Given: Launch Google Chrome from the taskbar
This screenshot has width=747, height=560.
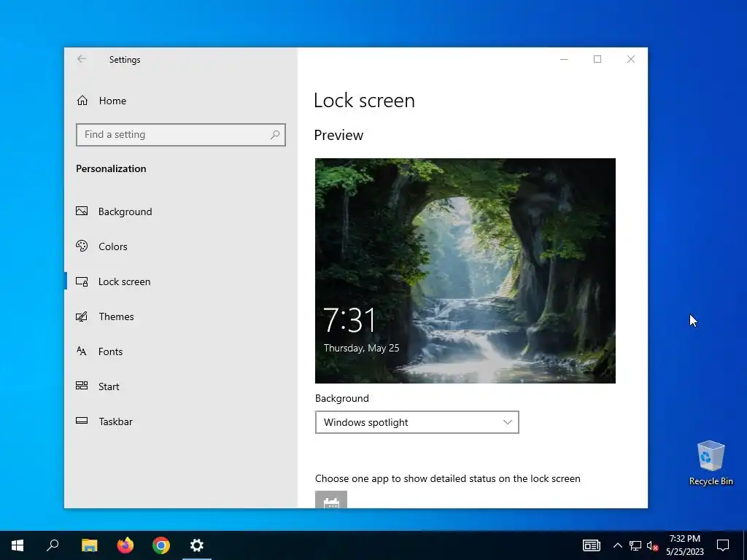Looking at the screenshot, I should [x=161, y=545].
